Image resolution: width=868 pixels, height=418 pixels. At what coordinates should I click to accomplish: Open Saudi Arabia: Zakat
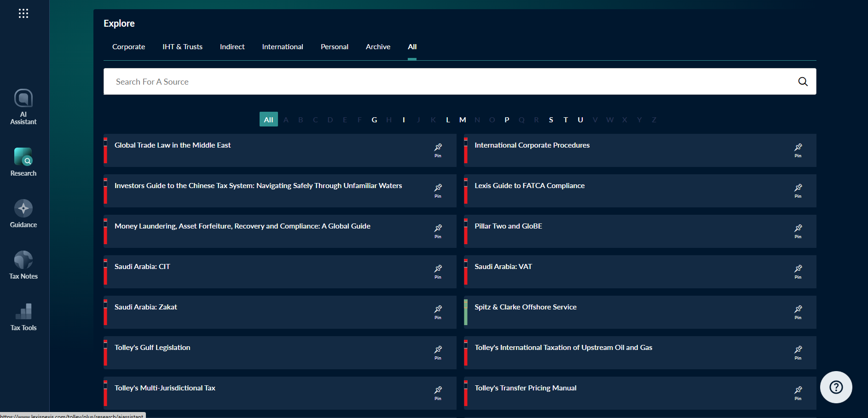145,307
